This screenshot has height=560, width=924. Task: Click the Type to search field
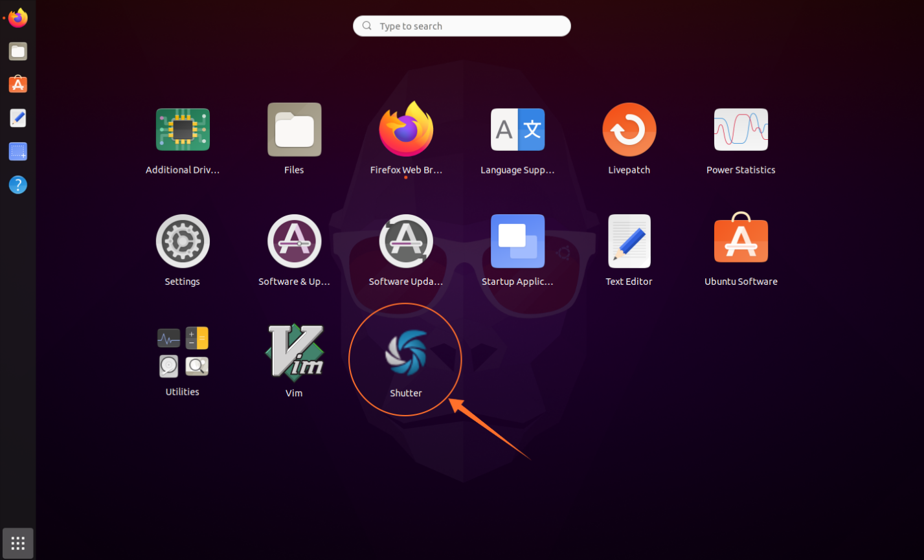pyautogui.click(x=462, y=26)
